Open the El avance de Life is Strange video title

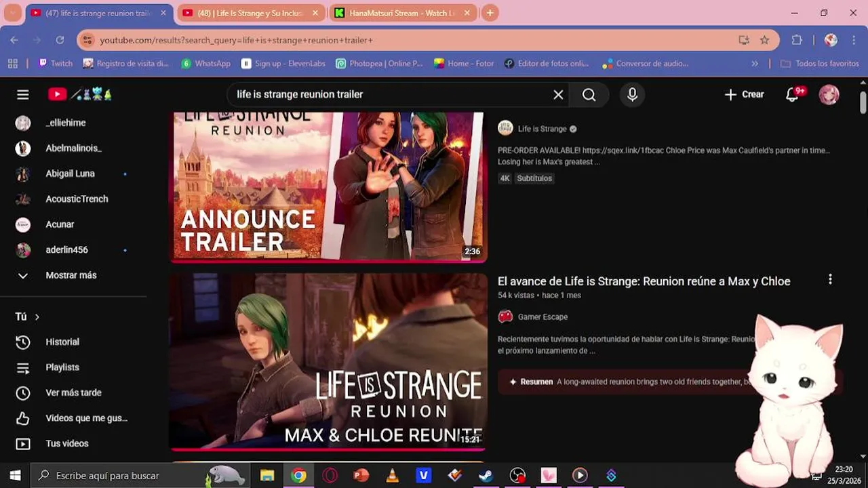[x=644, y=281]
